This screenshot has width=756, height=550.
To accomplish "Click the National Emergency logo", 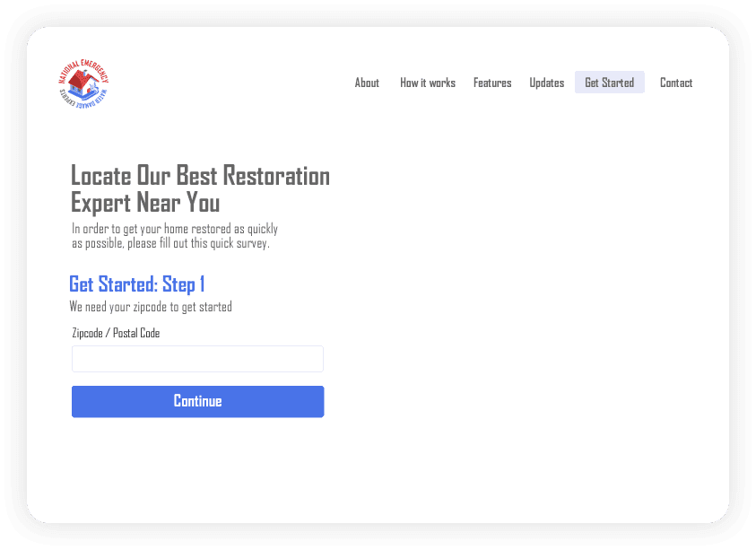I will pos(83,83).
